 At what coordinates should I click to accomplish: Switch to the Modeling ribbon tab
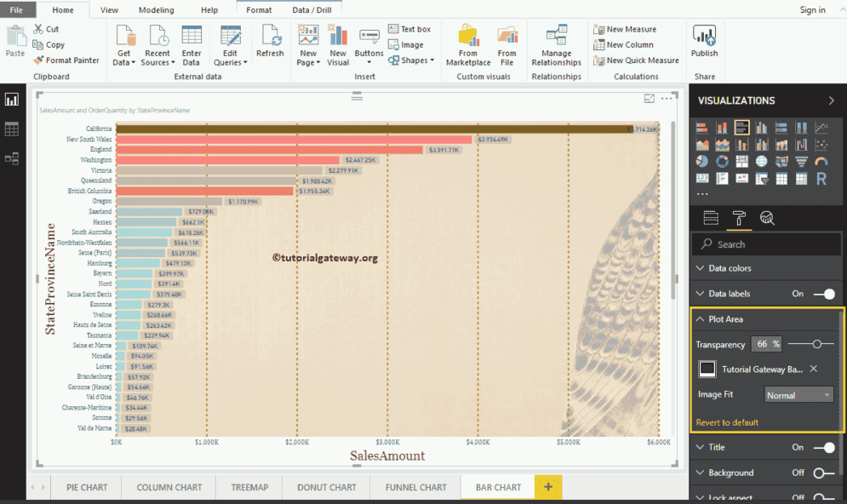[x=156, y=11]
